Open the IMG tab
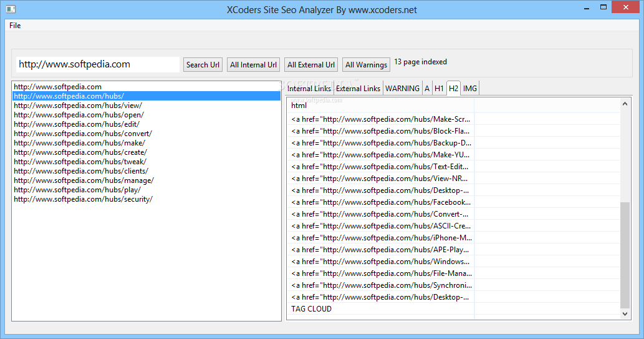Screen dimensions: 644x339 470,89
